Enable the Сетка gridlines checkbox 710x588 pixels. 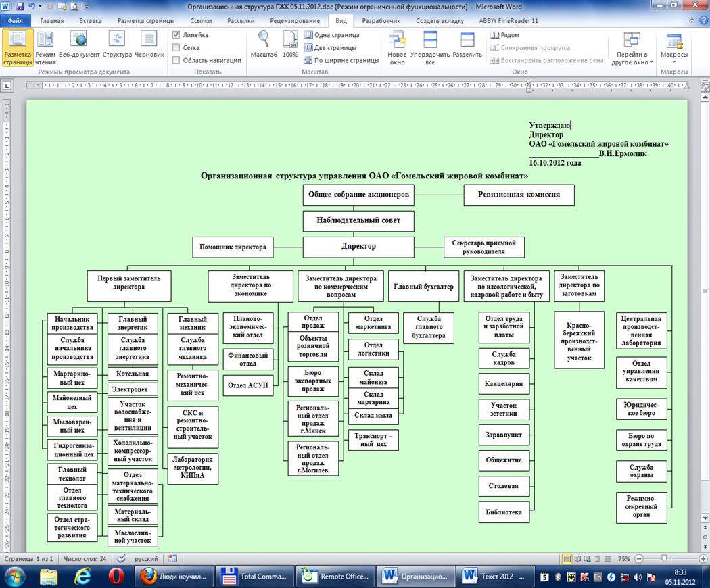(176, 48)
